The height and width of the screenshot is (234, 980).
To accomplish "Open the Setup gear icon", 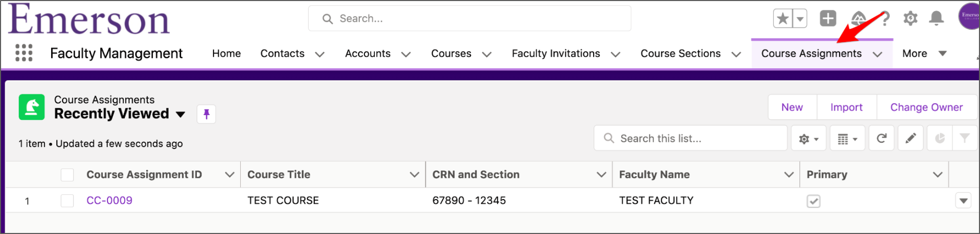I will (x=911, y=19).
